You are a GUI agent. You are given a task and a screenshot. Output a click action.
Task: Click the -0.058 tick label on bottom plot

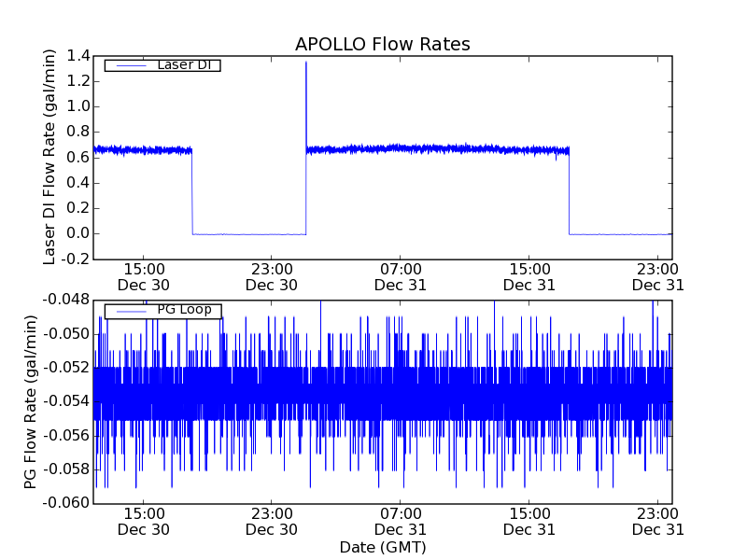(66, 469)
